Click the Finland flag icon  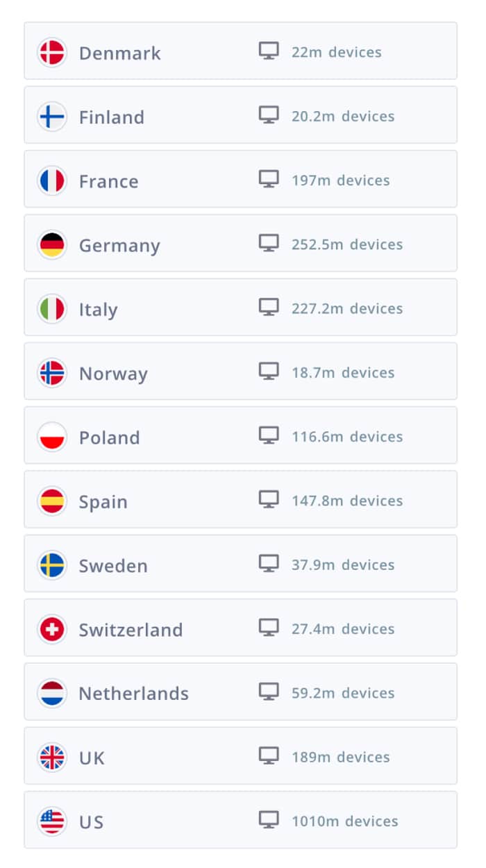52,117
